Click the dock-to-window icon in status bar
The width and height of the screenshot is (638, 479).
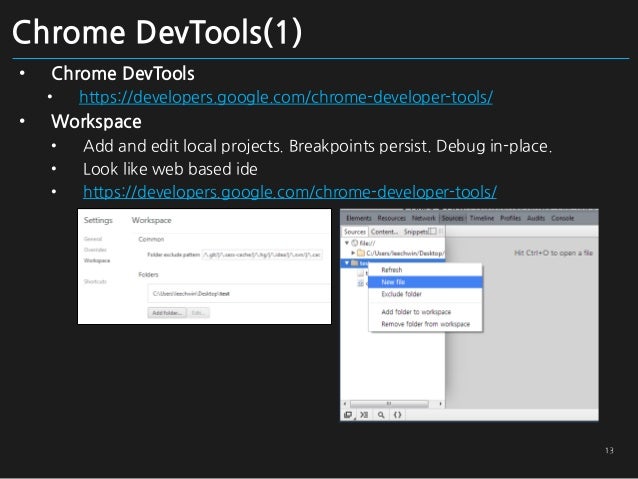tap(348, 415)
